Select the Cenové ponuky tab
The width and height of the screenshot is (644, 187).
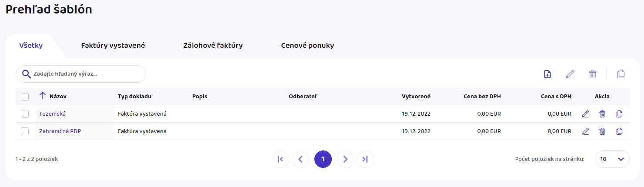click(x=307, y=45)
